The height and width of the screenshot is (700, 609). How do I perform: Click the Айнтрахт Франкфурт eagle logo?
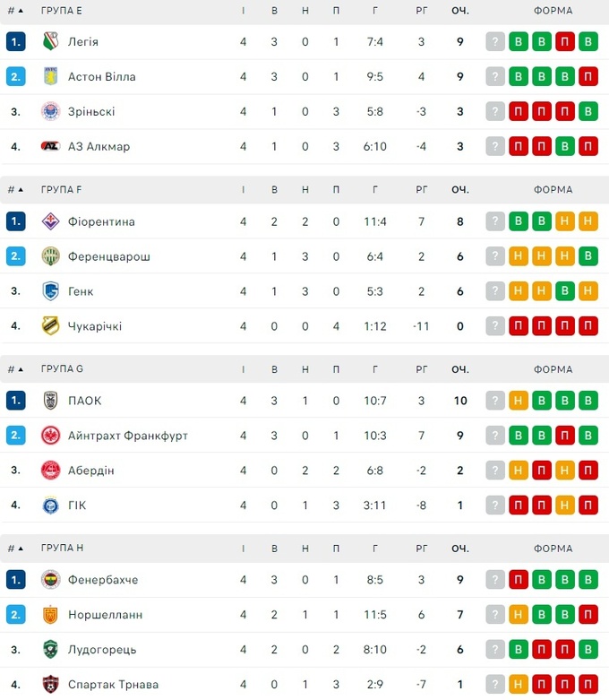click(50, 436)
